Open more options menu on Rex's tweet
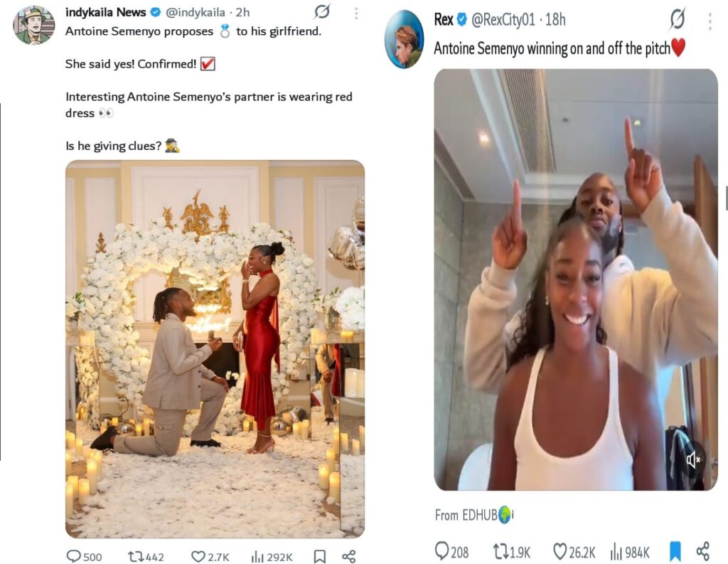This screenshot has height=564, width=728. 710,21
